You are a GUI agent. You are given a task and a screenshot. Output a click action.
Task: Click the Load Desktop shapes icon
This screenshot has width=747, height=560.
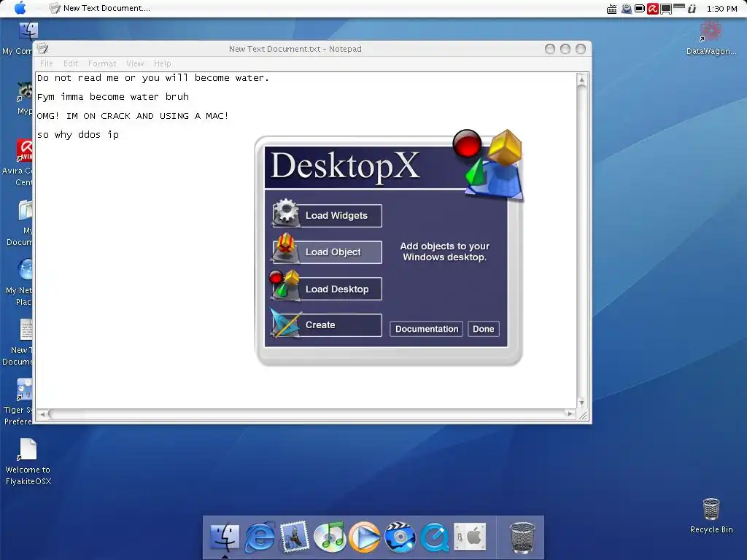click(x=285, y=285)
